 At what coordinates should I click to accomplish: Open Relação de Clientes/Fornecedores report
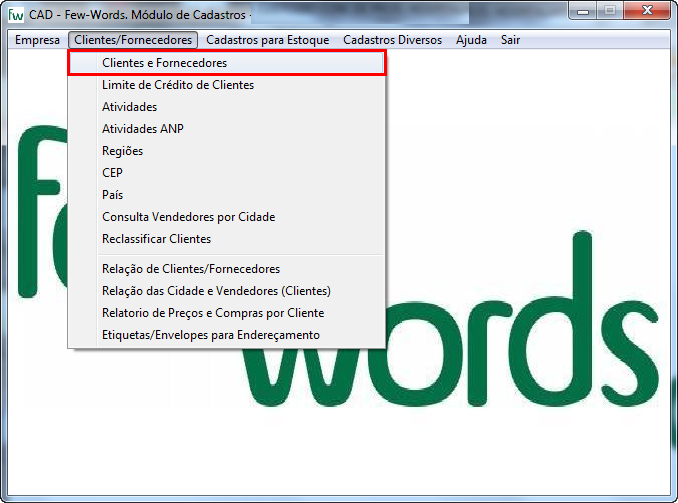(x=227, y=269)
